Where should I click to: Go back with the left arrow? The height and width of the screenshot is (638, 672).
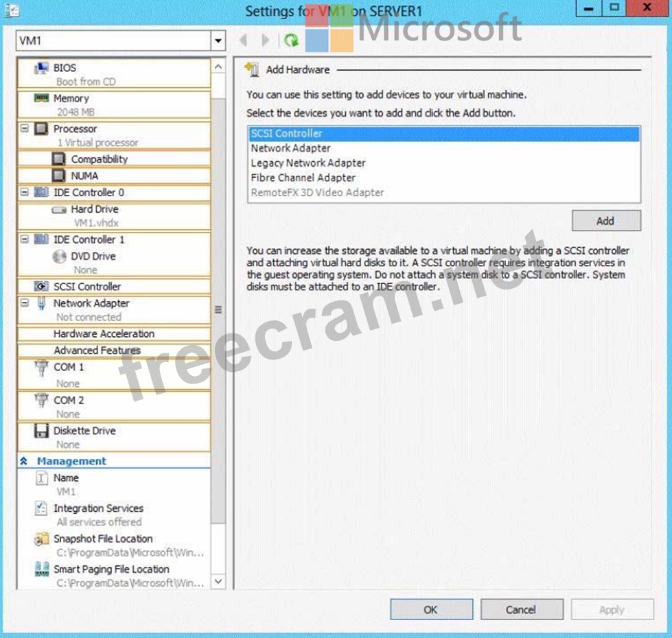coord(244,40)
